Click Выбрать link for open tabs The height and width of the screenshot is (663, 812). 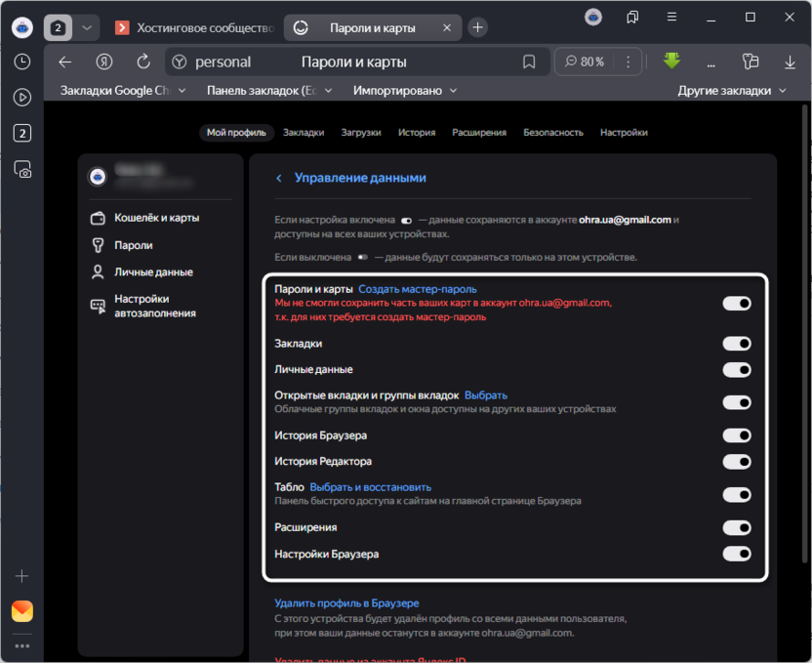(486, 395)
